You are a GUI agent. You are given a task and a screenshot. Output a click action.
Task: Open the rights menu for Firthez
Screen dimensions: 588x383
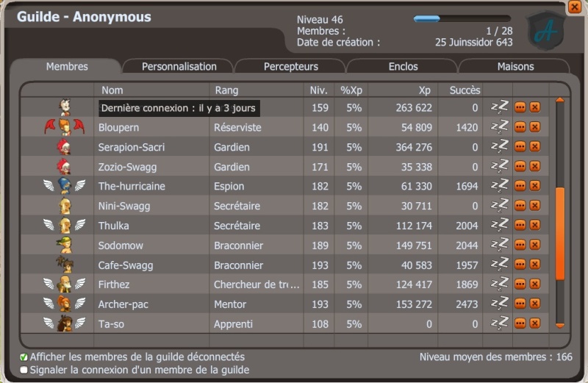pos(520,284)
